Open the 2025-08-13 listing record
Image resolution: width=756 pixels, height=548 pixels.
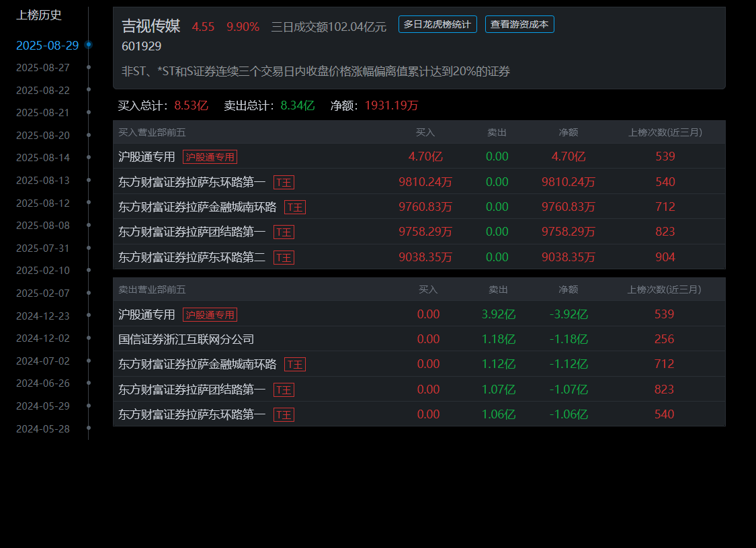(43, 180)
